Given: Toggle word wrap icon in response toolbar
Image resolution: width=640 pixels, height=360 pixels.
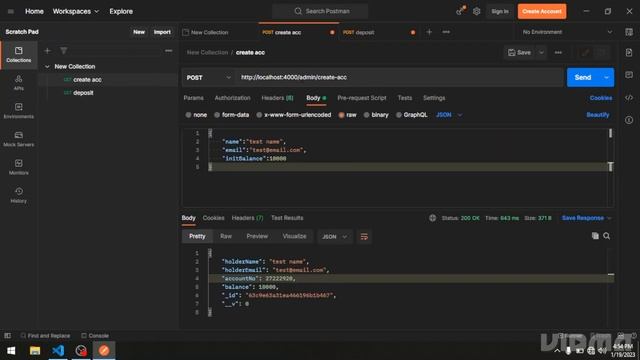Looking at the screenshot, I should click(x=364, y=237).
